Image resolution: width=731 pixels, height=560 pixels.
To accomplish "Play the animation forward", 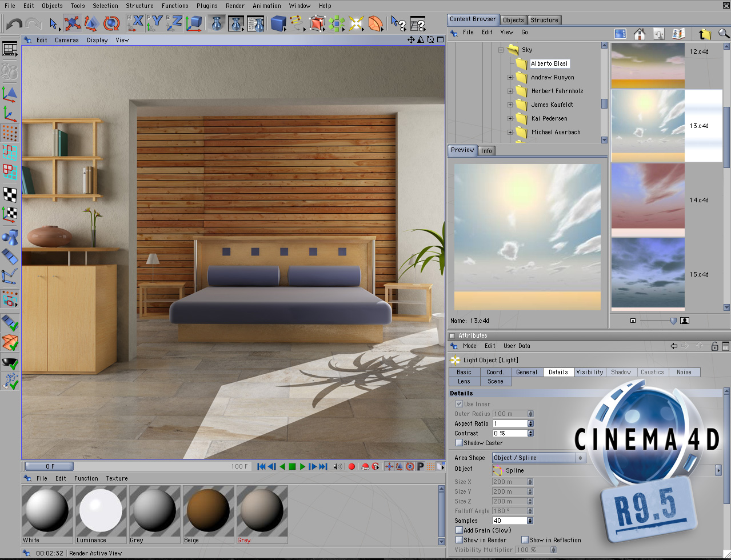I will tap(302, 466).
